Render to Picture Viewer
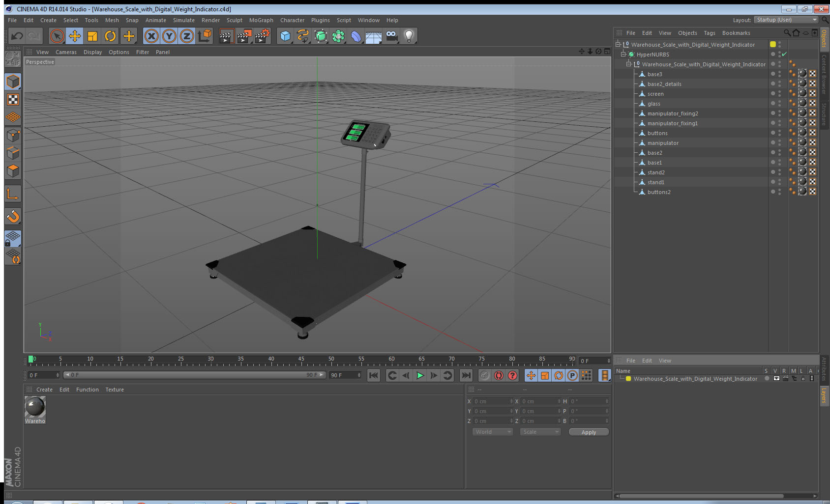Image resolution: width=830 pixels, height=504 pixels. click(x=244, y=36)
